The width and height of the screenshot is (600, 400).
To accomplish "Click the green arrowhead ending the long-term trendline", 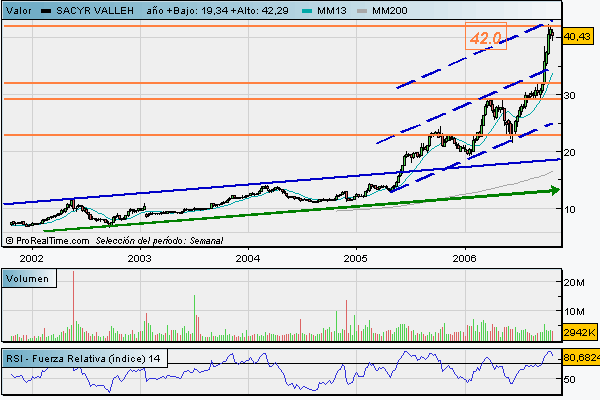I will pyautogui.click(x=554, y=190).
